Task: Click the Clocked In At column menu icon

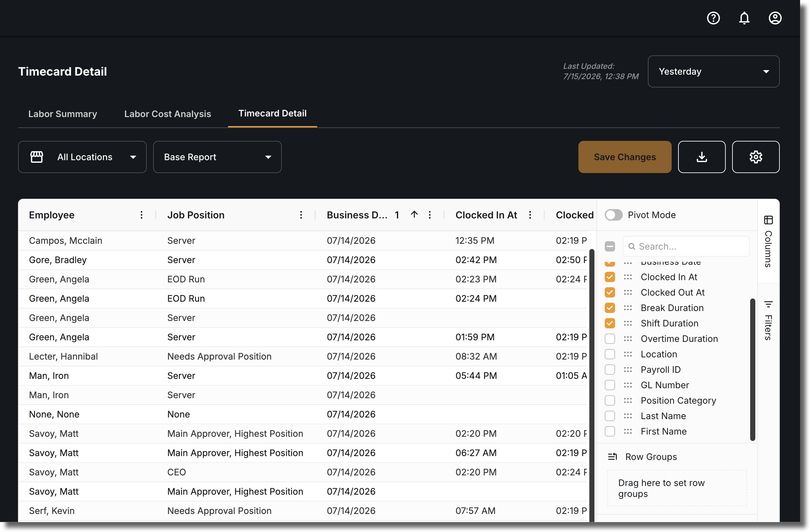Action: click(x=530, y=215)
